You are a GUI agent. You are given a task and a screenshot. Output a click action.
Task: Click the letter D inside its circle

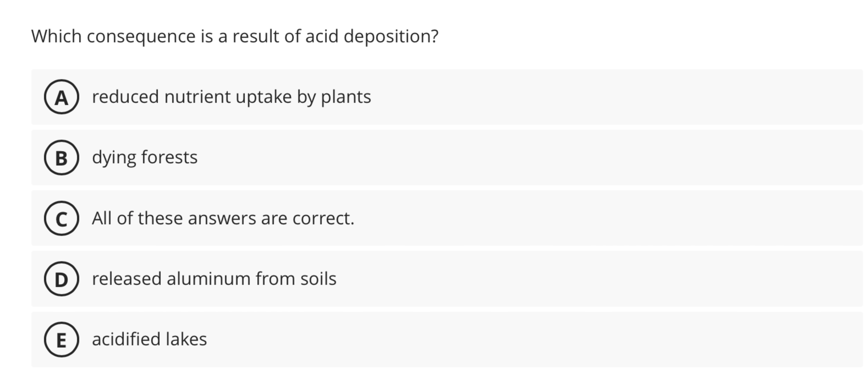click(x=62, y=279)
